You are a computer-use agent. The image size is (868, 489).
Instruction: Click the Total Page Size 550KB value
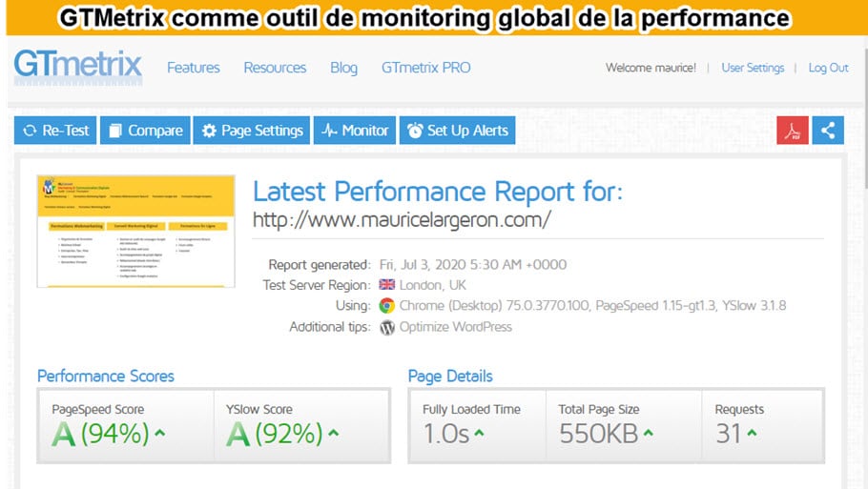(x=598, y=433)
